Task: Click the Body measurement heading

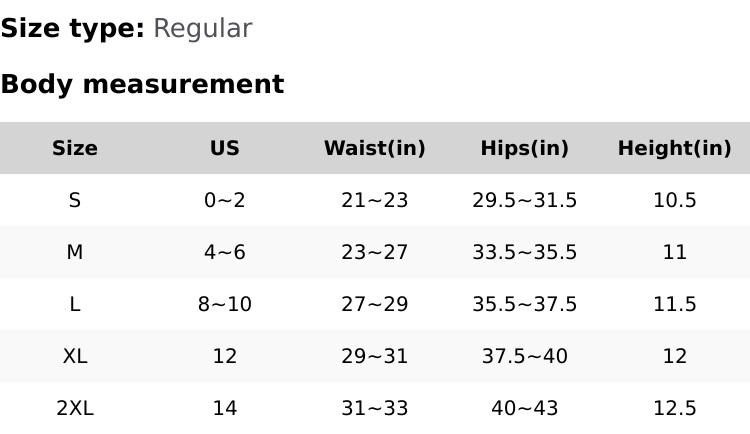Action: 142,84
